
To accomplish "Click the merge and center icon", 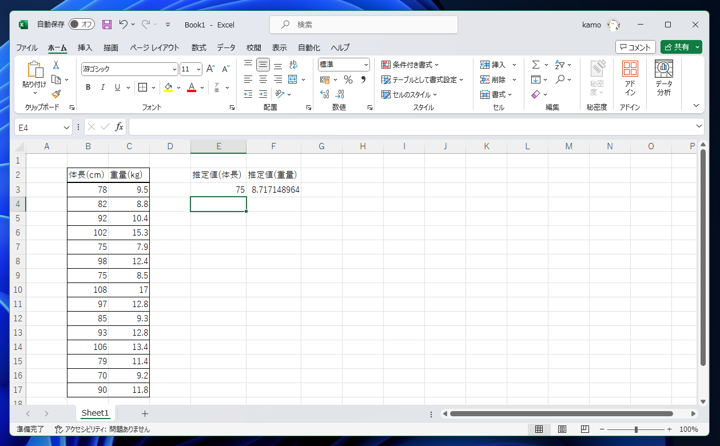I will tap(292, 79).
